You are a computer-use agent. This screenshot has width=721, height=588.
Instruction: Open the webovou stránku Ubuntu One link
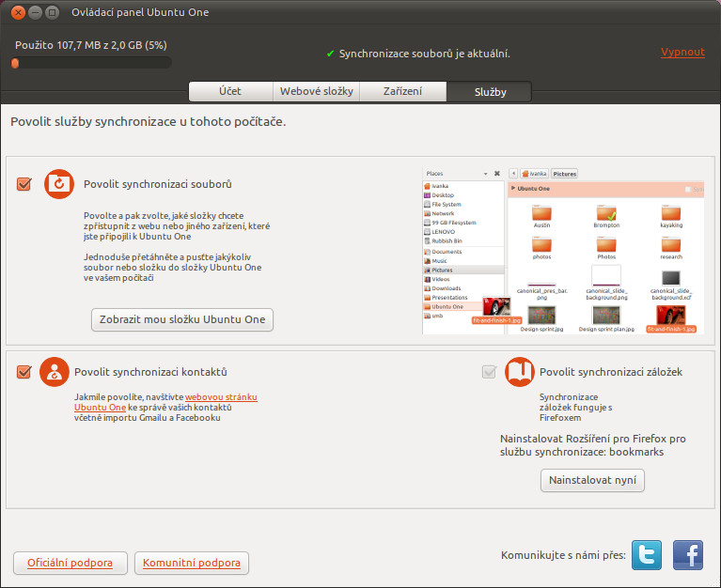click(x=221, y=397)
